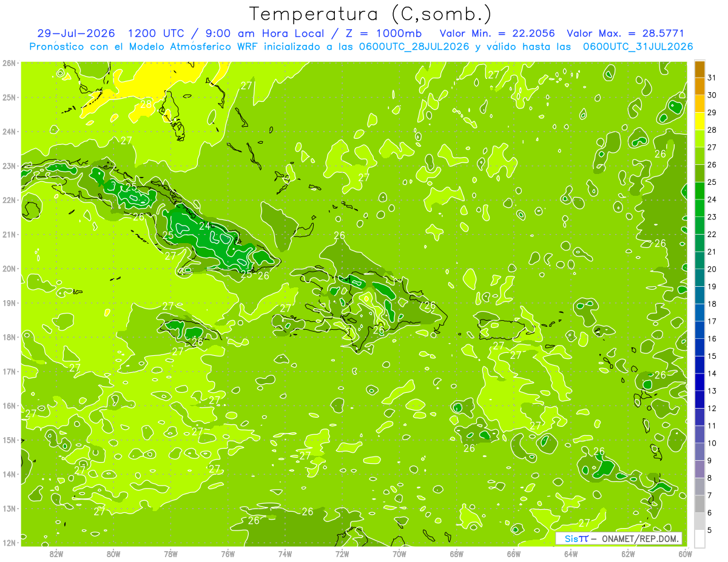Click the '78W' longitude axis label
Screen dimensions: 728x562
point(170,554)
